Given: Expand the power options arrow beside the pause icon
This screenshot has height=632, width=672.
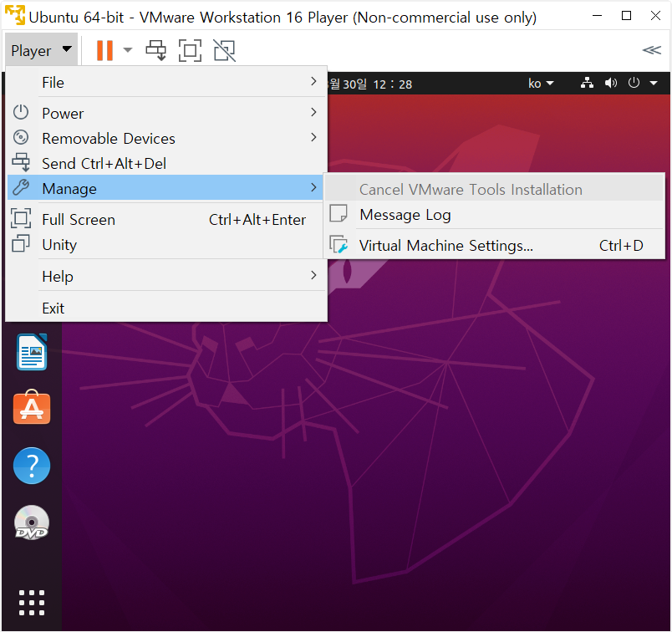Looking at the screenshot, I should [127, 50].
